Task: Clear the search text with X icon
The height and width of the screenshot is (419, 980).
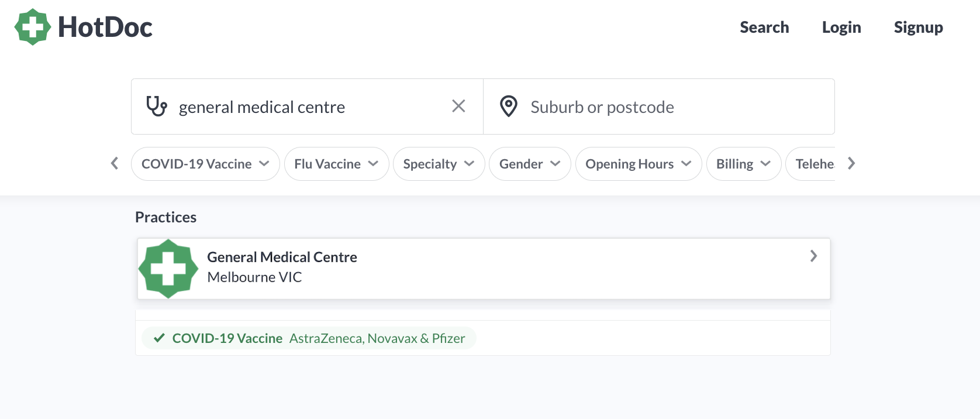Action: (458, 106)
